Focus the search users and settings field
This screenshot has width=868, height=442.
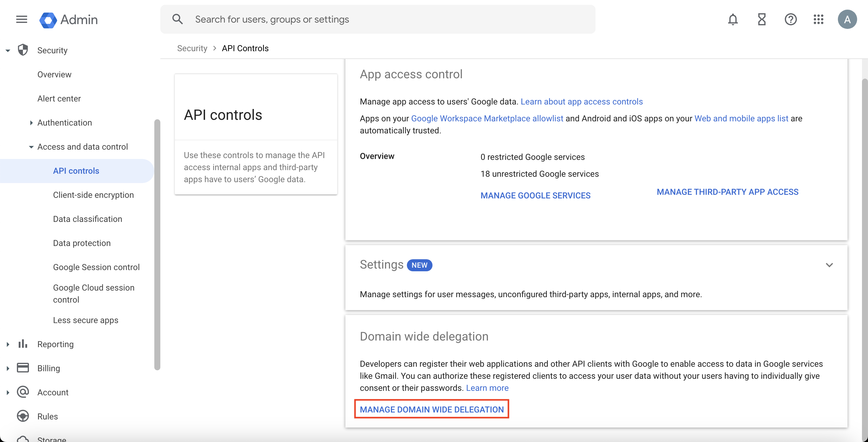pos(378,19)
